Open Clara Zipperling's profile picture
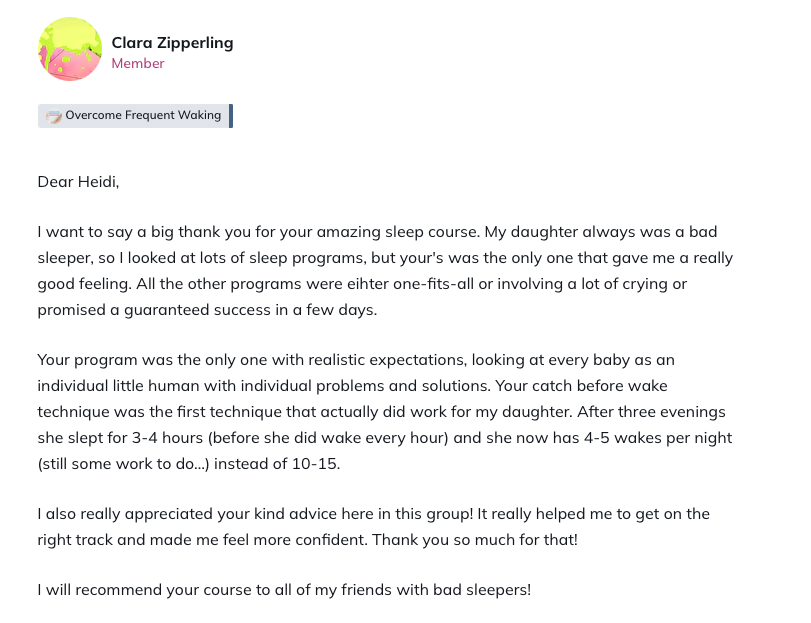This screenshot has width=811, height=623. 69,48
